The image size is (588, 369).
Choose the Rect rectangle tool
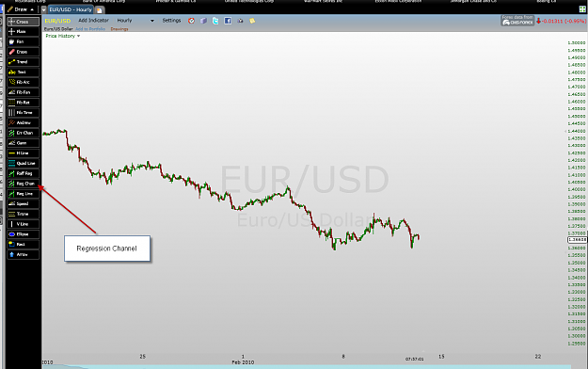point(23,245)
